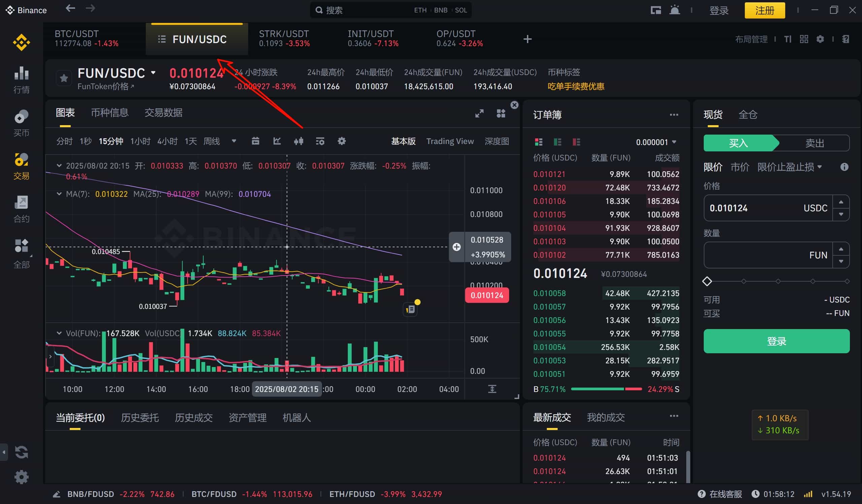Select the 买入 buy toggle
This screenshot has width=862, height=504.
tap(741, 143)
